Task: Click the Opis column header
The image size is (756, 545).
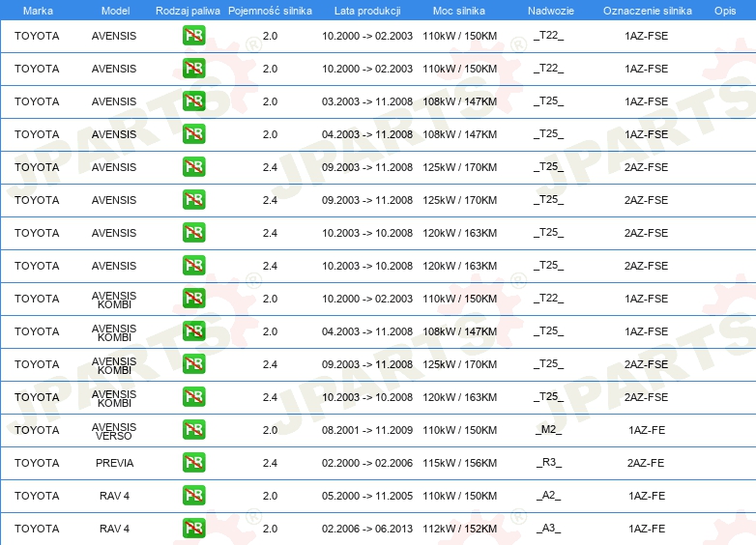Action: point(725,11)
